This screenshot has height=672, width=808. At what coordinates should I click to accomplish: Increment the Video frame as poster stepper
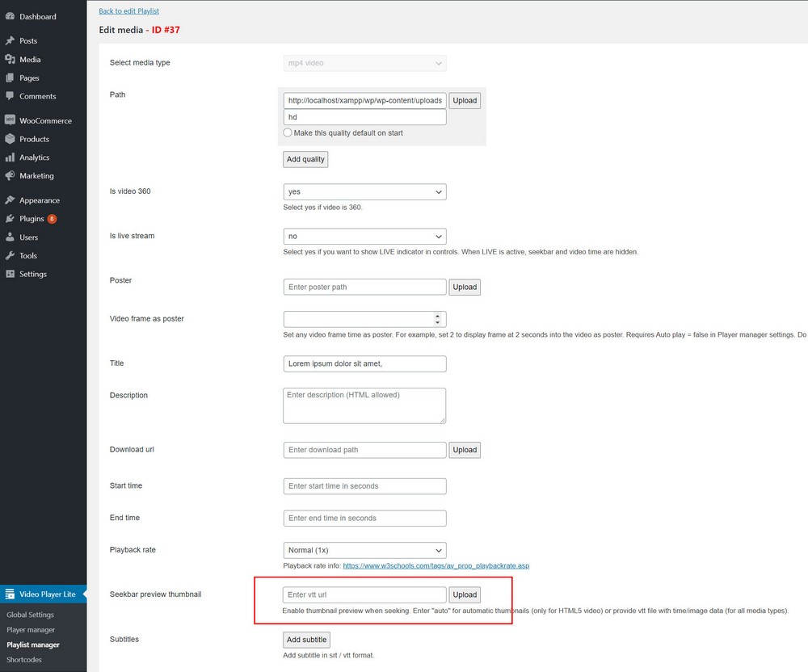[438, 316]
